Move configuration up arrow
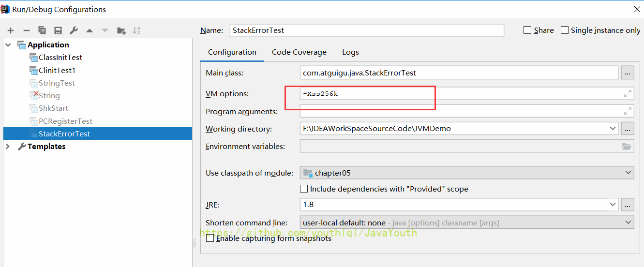 tap(90, 30)
